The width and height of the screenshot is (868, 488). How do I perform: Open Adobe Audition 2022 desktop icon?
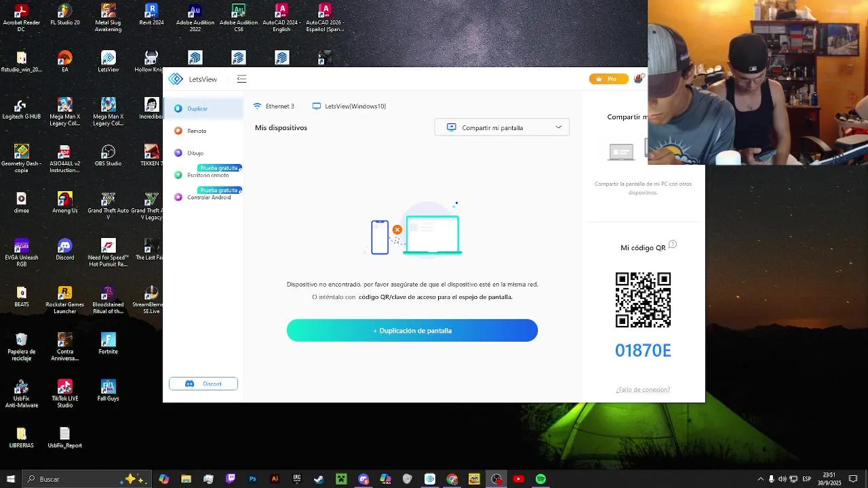click(x=195, y=18)
